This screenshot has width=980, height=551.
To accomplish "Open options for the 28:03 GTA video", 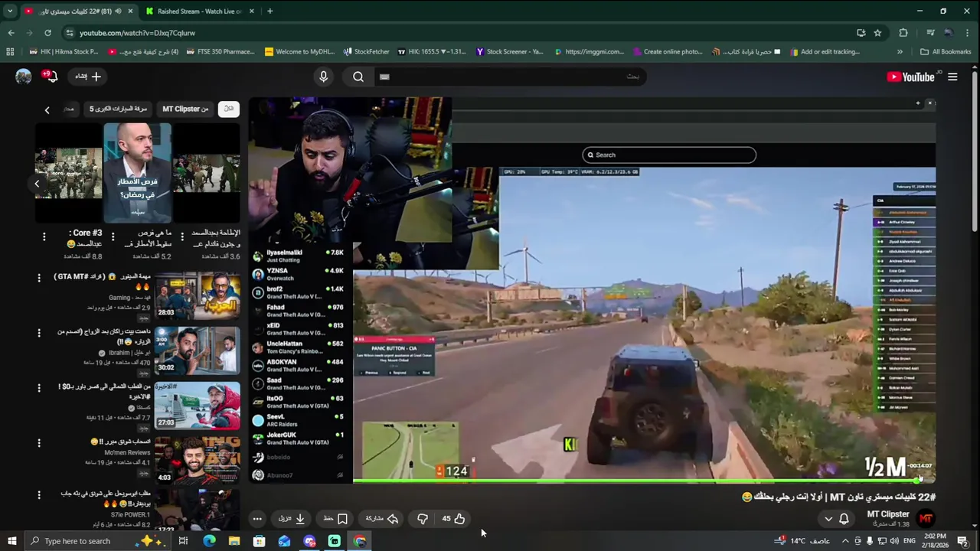I will point(39,278).
